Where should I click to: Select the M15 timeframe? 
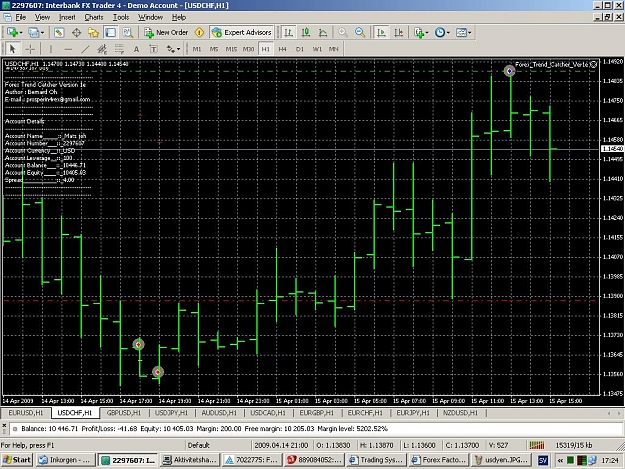231,49
